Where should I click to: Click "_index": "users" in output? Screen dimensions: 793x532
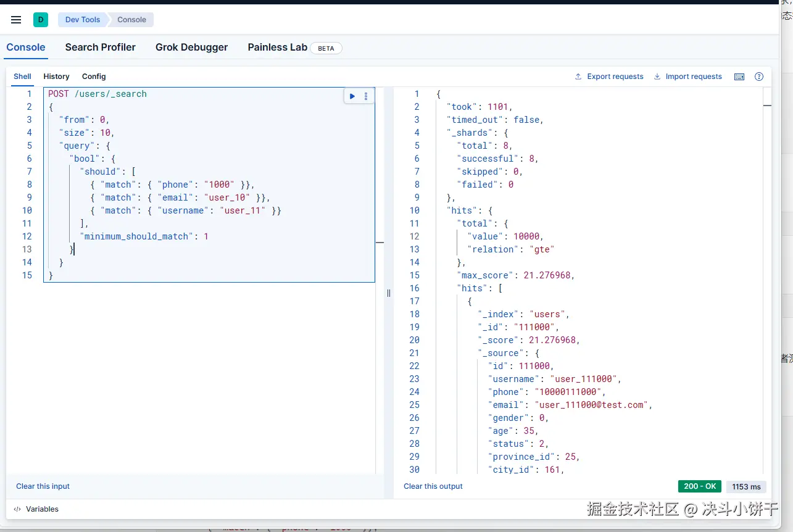tap(523, 314)
